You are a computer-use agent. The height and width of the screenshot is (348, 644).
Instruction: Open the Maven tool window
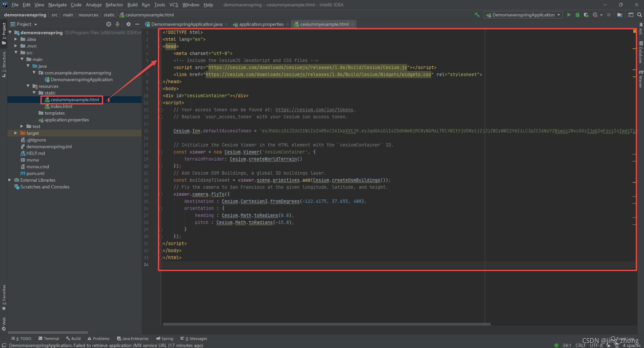(641, 79)
